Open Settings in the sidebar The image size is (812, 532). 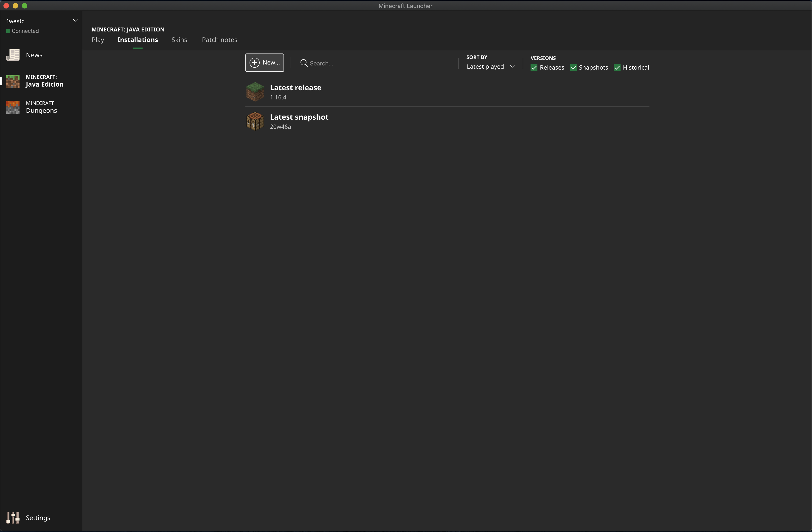[x=38, y=518]
